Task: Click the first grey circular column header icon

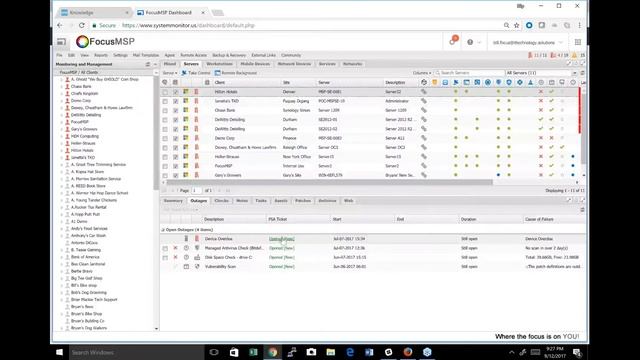Action: 541,82
